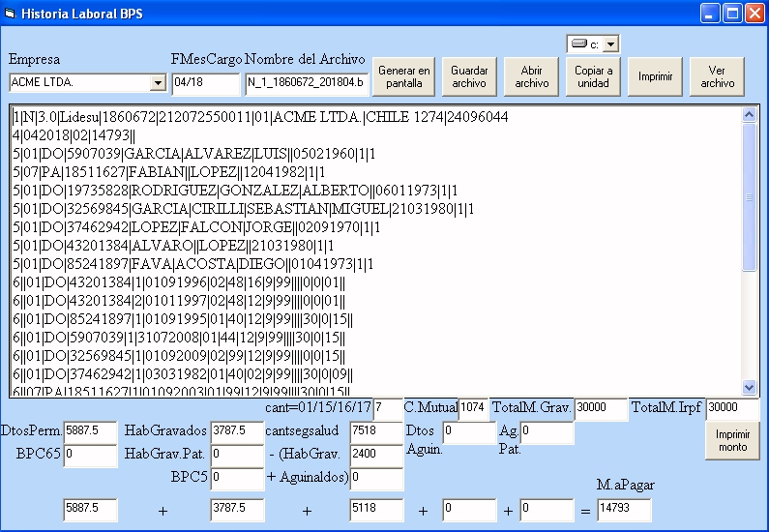This screenshot has height=532, width=769.
Task: Focus the DtosPerm. input field
Action: point(90,431)
